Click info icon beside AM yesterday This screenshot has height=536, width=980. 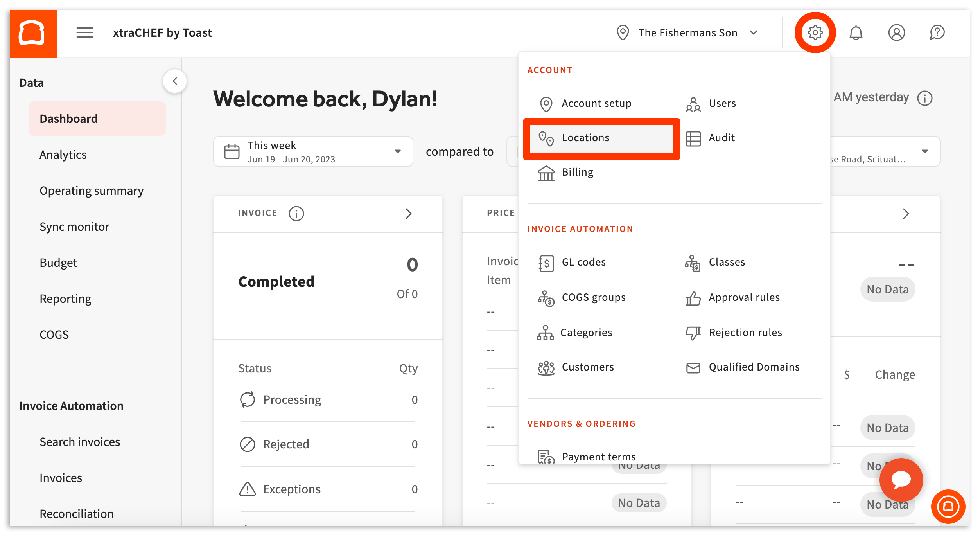[x=925, y=98]
